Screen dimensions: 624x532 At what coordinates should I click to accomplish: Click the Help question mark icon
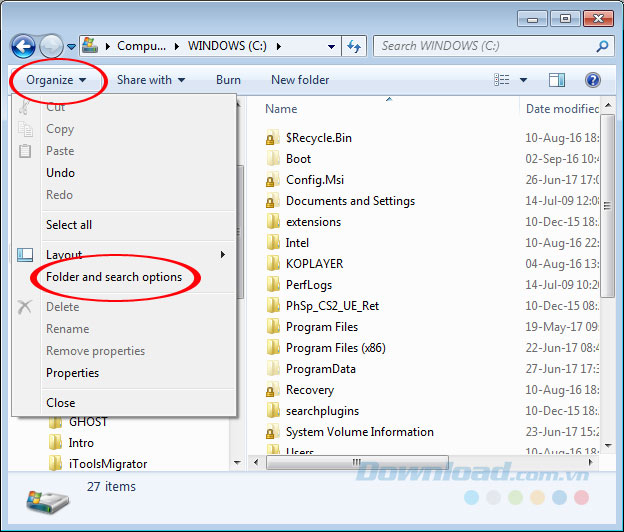point(593,80)
